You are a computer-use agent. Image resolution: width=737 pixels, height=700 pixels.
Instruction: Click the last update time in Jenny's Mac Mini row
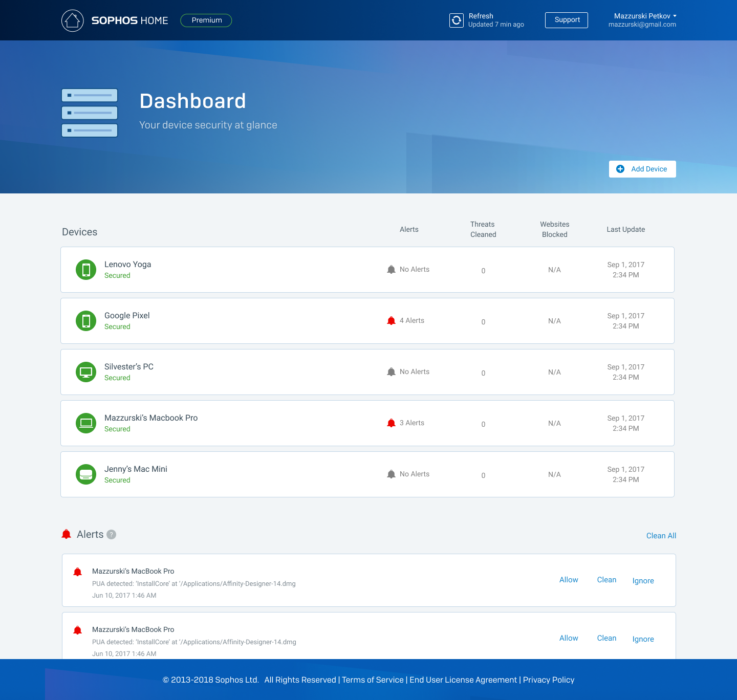click(626, 474)
